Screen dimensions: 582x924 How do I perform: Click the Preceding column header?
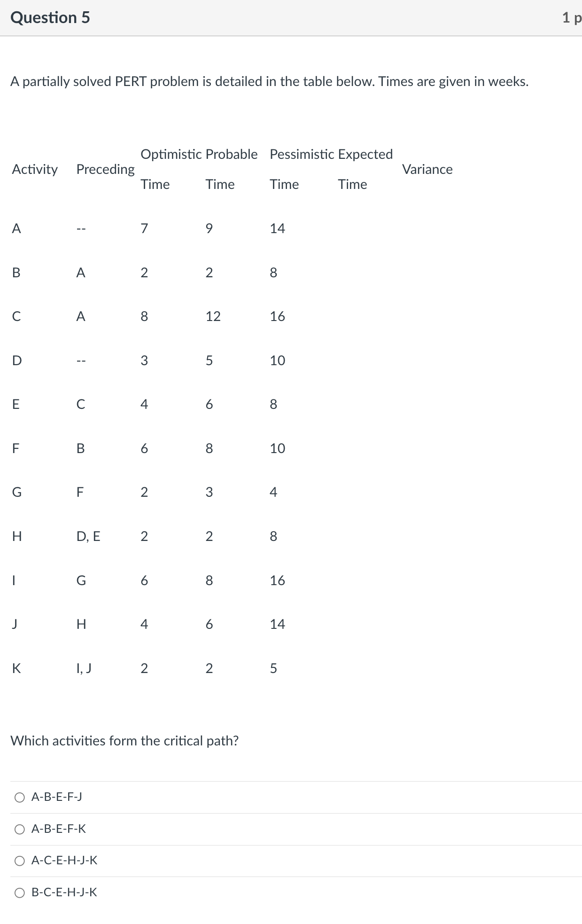click(105, 169)
